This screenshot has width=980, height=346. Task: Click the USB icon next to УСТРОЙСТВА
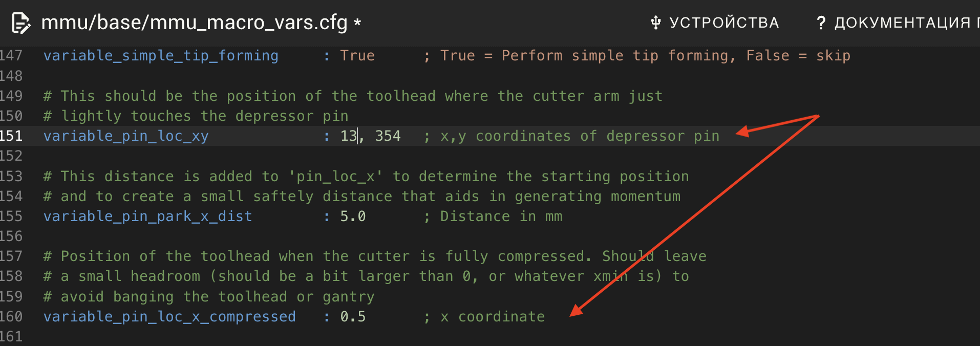click(655, 23)
